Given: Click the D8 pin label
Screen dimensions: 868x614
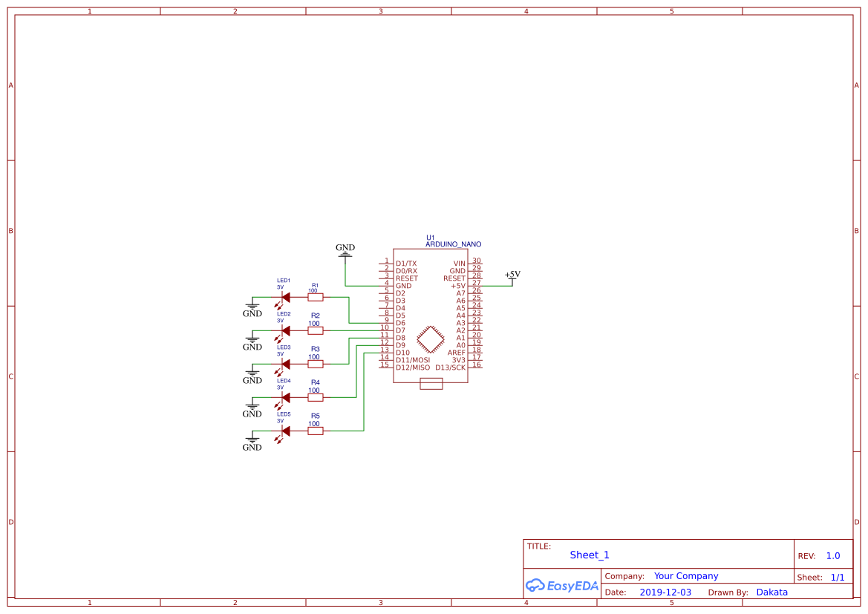Looking at the screenshot, I should (x=400, y=338).
